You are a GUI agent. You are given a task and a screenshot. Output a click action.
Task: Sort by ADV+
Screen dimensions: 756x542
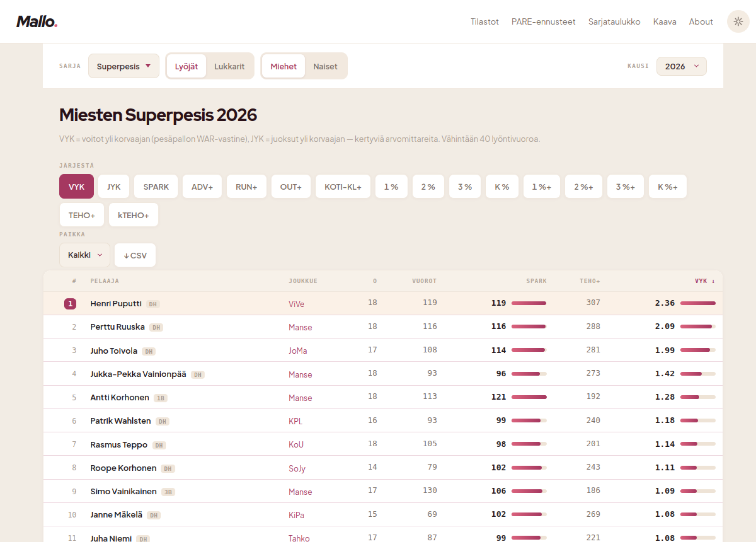(202, 186)
